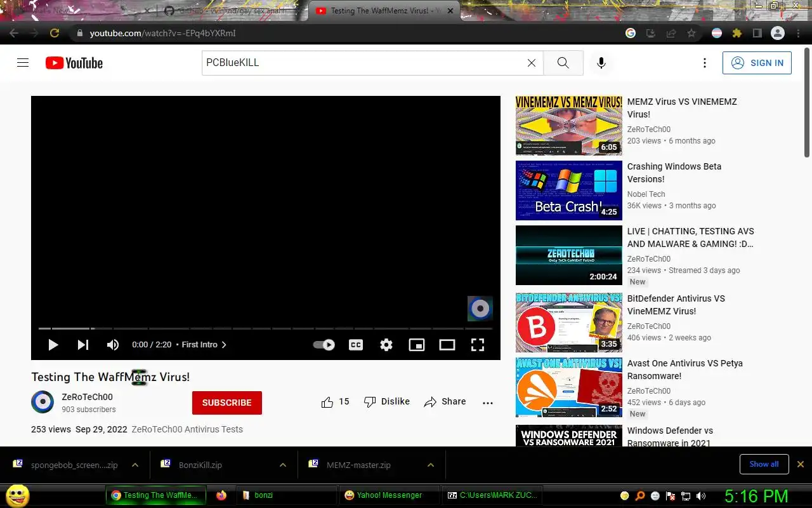Open MEMZ-master.zip download options arrow
812x508 pixels.
431,465
